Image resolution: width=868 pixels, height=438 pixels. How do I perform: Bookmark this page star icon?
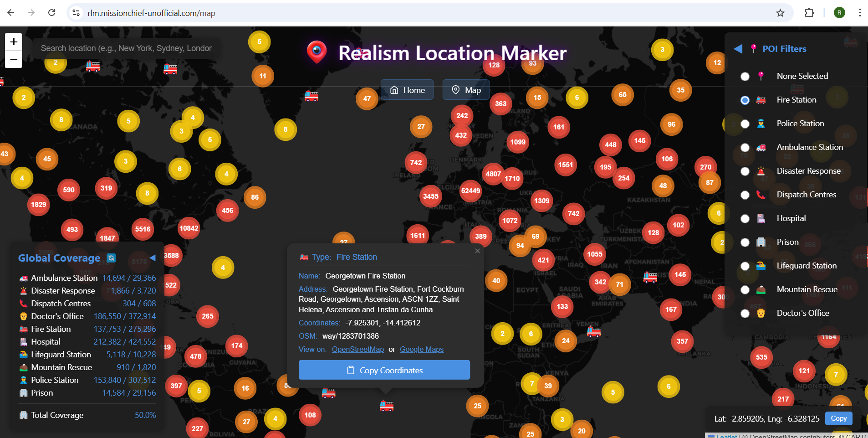point(780,13)
